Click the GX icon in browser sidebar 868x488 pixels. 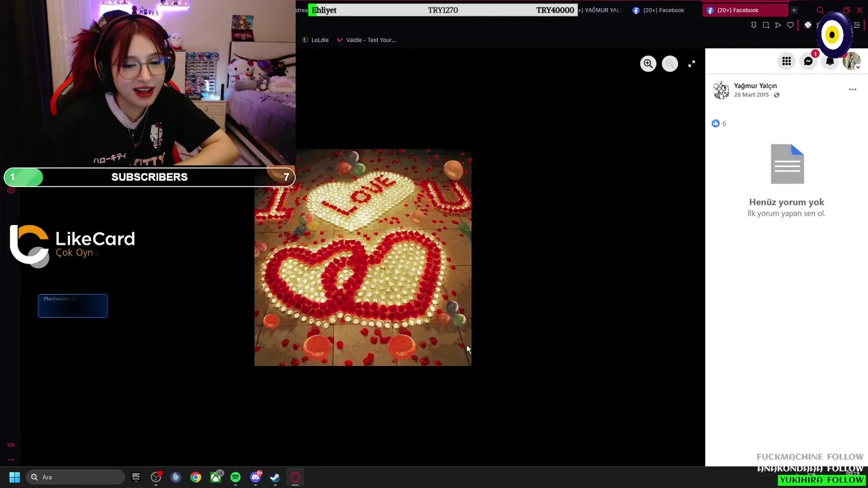pos(11,445)
